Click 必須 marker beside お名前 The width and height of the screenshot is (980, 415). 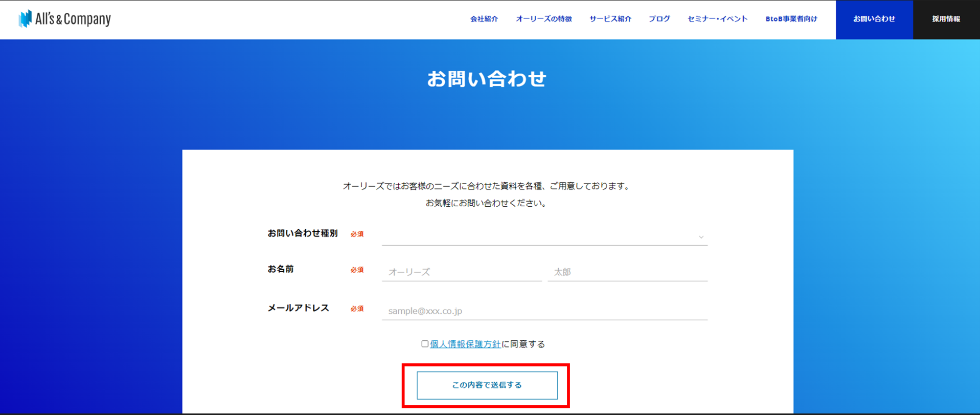(x=357, y=270)
